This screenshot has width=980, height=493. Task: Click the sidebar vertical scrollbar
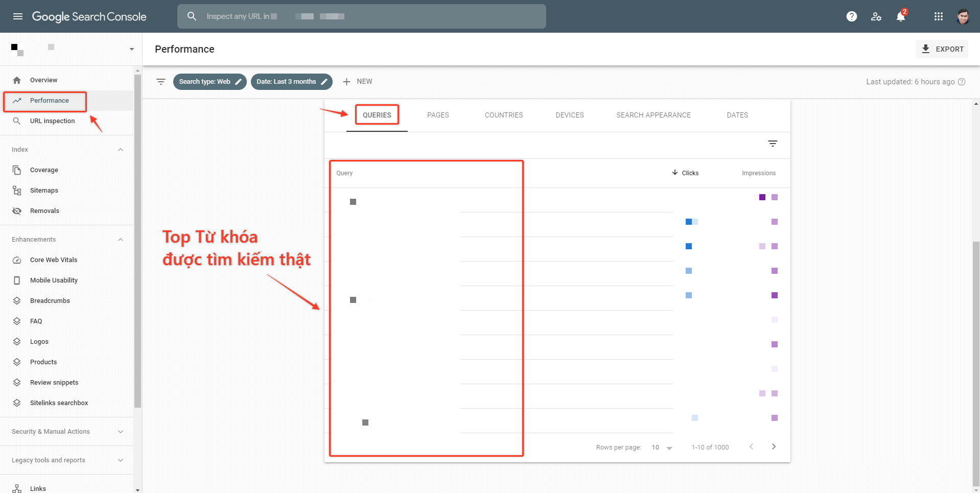[x=137, y=240]
